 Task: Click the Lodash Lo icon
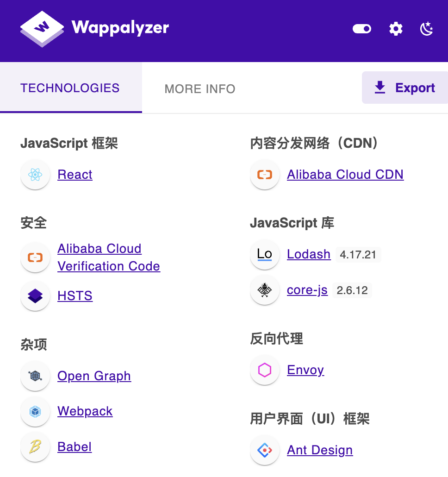pyautogui.click(x=265, y=254)
